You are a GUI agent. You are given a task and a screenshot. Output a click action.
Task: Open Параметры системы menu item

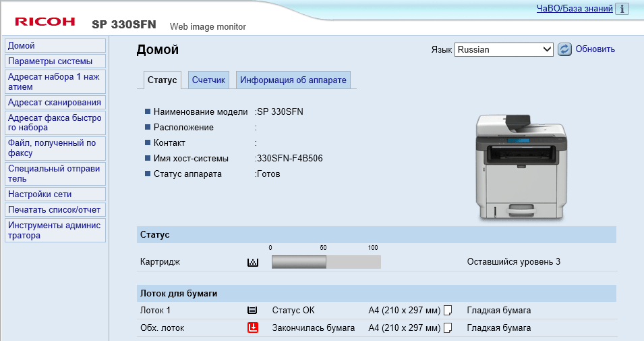click(55, 61)
